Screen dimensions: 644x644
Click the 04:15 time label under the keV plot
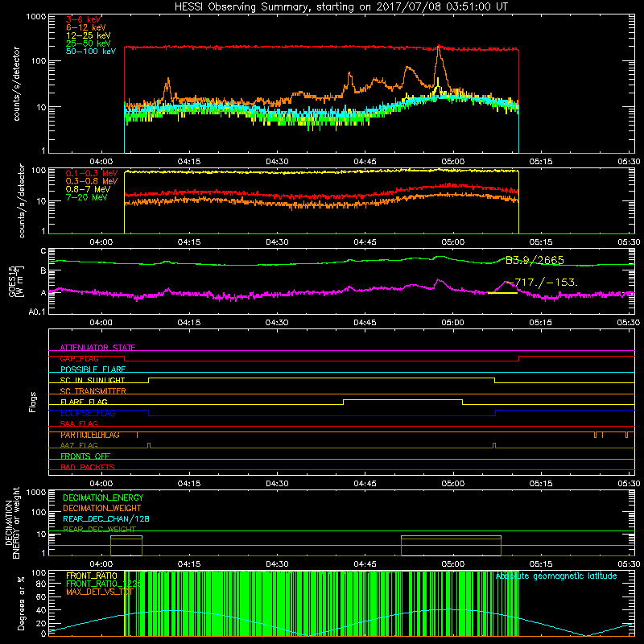click(189, 162)
